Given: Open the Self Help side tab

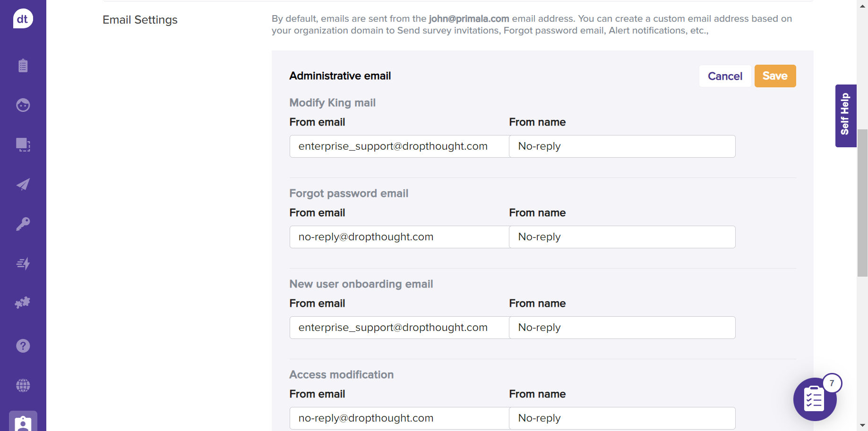Looking at the screenshot, I should pos(845,116).
